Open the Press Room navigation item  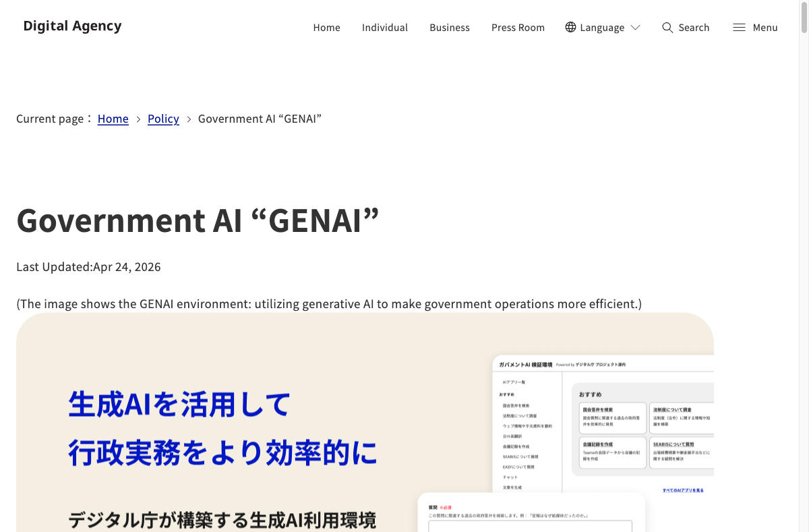click(x=518, y=28)
